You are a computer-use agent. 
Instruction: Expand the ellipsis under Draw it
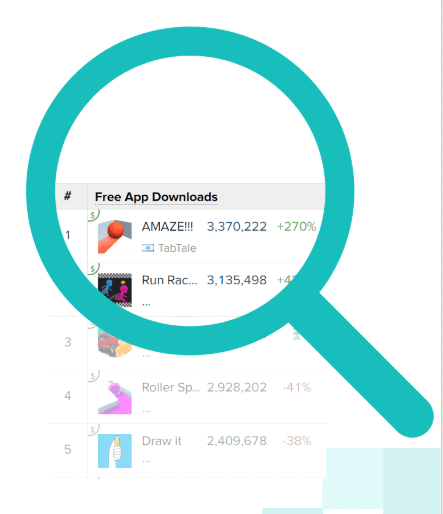pyautogui.click(x=146, y=461)
